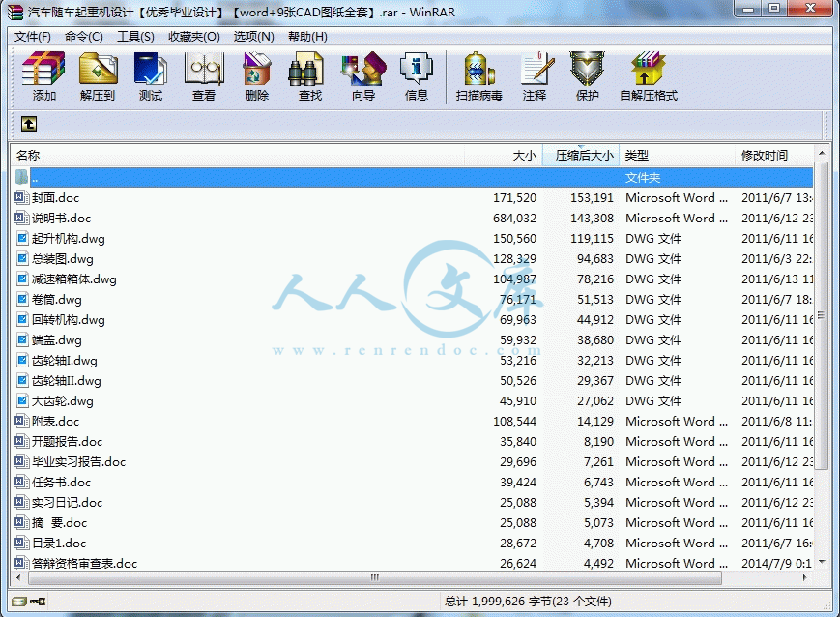Minimize the WinRAR window
Screen dimensions: 840x617
[x=749, y=9]
